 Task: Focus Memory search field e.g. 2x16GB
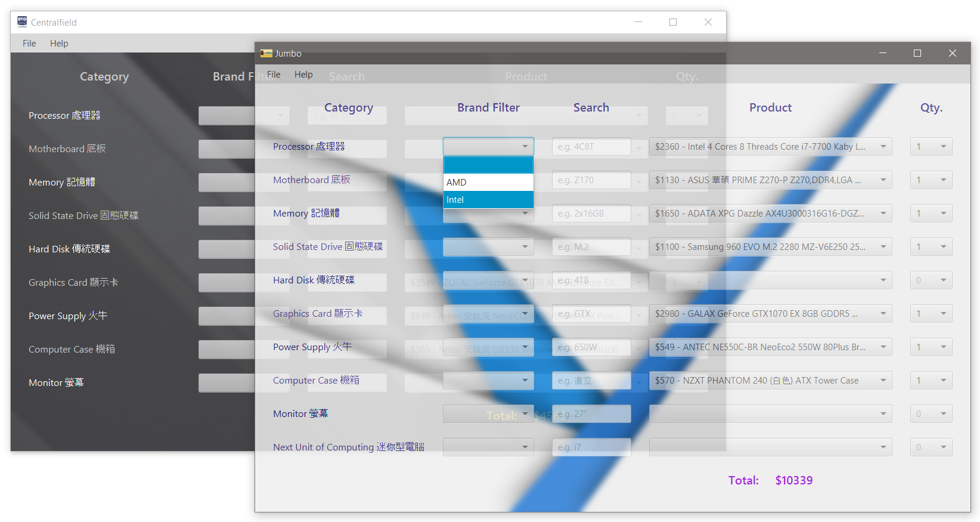click(x=591, y=214)
